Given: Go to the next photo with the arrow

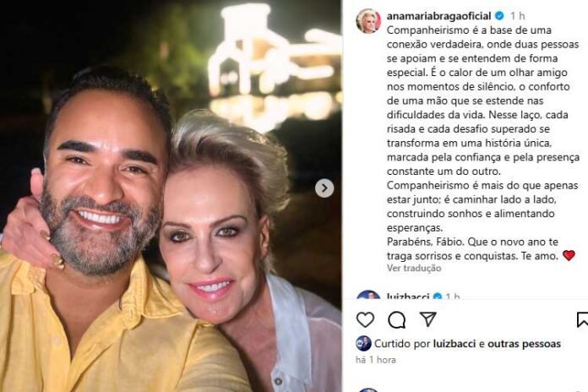Looking at the screenshot, I should [324, 188].
